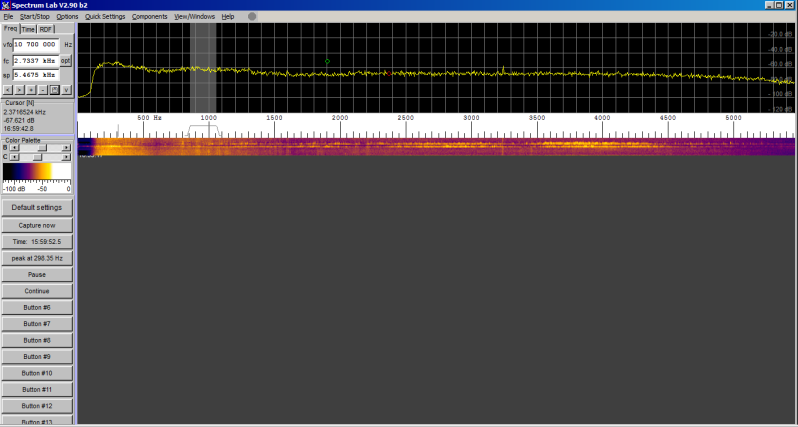The height and width of the screenshot is (427, 798).
Task: Click the contrast C slider thumb
Action: point(37,157)
